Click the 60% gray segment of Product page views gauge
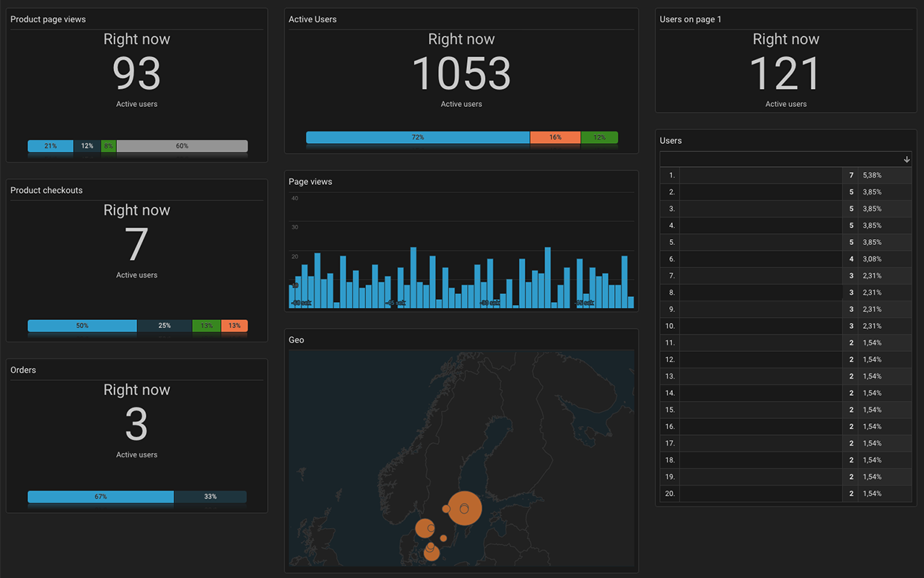 pyautogui.click(x=182, y=146)
